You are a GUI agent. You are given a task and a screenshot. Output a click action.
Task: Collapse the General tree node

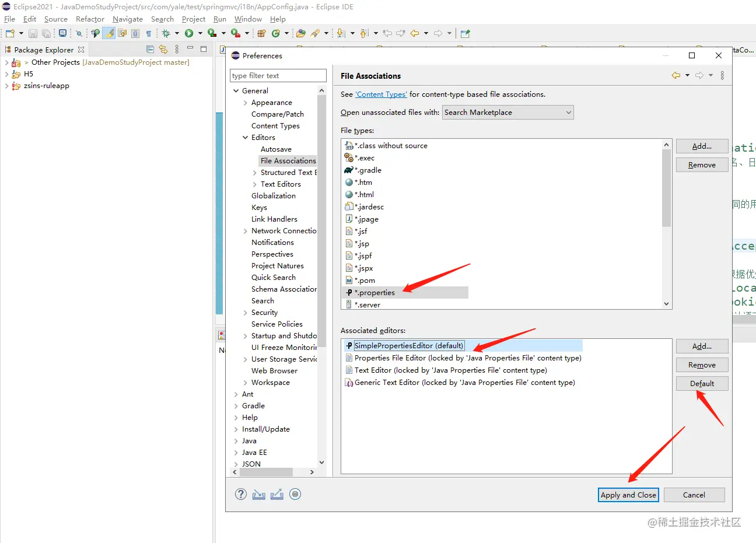[236, 91]
